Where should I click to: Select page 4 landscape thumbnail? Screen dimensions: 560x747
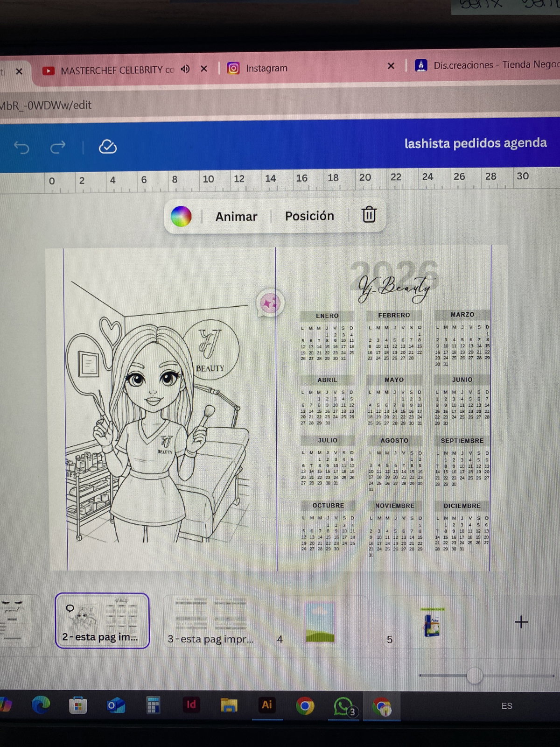coord(320,622)
